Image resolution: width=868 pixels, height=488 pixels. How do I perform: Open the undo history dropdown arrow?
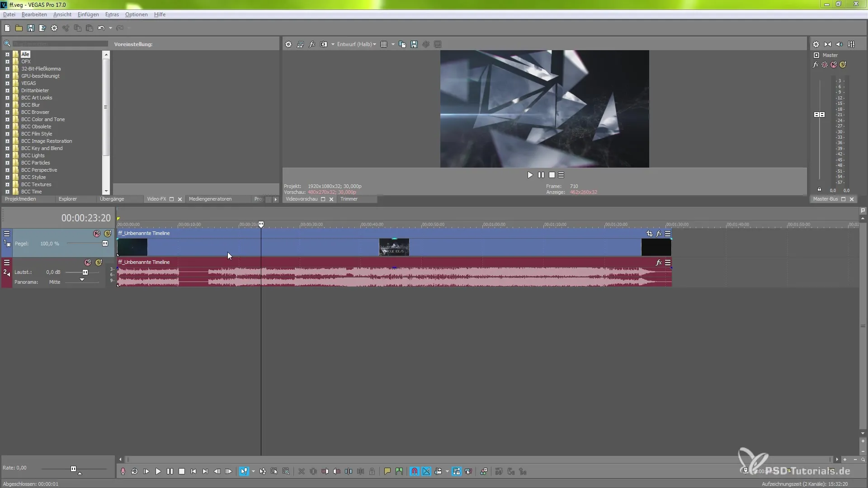(110, 28)
